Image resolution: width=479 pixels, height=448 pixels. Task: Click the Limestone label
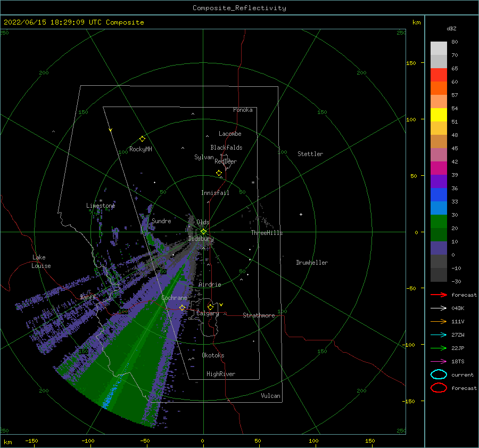[x=101, y=206]
